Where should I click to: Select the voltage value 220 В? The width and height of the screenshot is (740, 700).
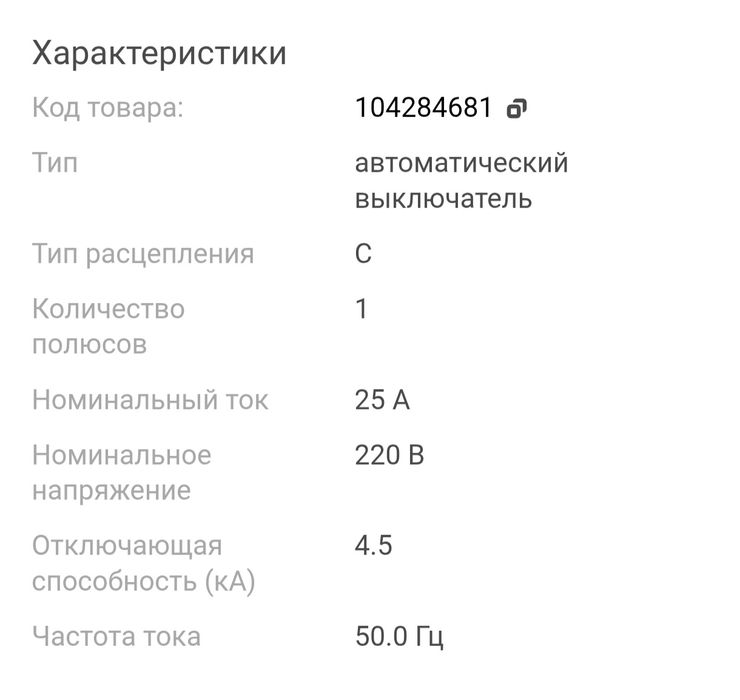(389, 456)
